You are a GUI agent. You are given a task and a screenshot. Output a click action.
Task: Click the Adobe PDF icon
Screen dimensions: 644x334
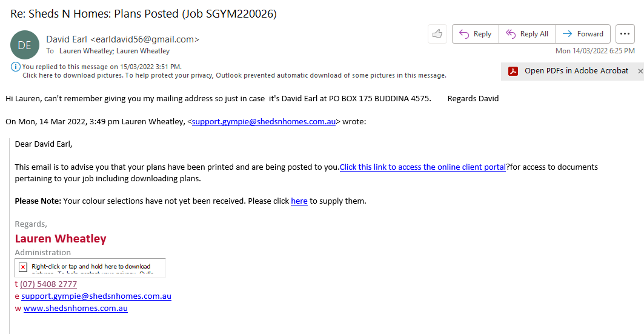[513, 71]
